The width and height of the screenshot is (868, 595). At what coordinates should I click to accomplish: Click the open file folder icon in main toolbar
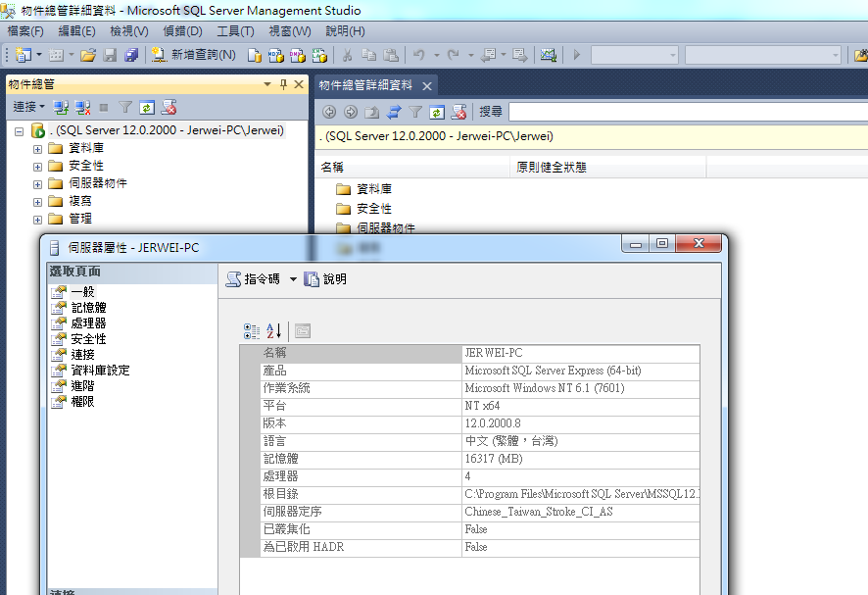[x=88, y=55]
